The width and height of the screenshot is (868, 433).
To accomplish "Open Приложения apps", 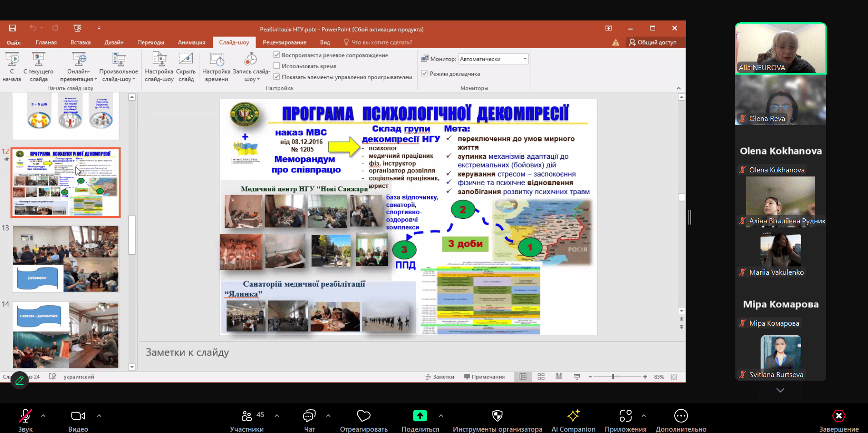I will tap(626, 420).
